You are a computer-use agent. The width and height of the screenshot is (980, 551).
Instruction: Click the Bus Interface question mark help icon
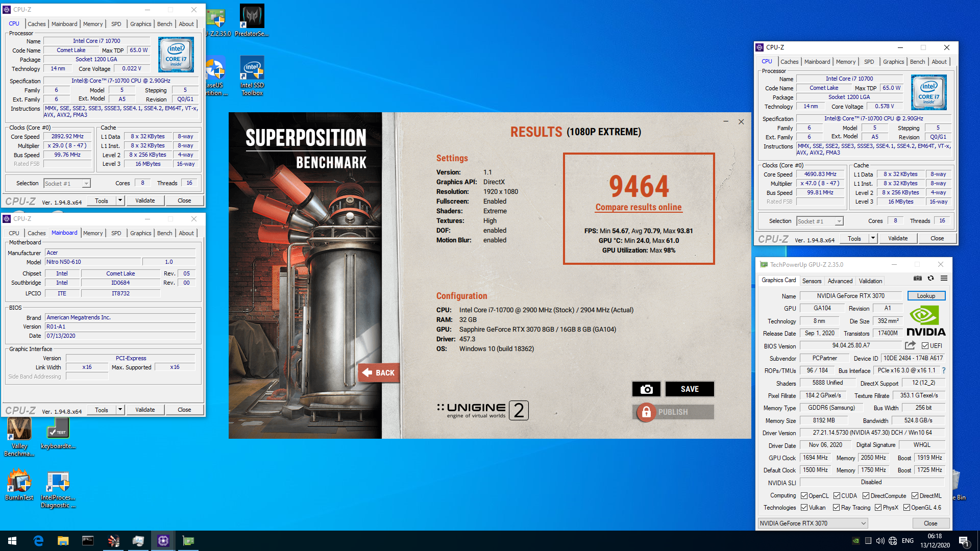coord(943,370)
